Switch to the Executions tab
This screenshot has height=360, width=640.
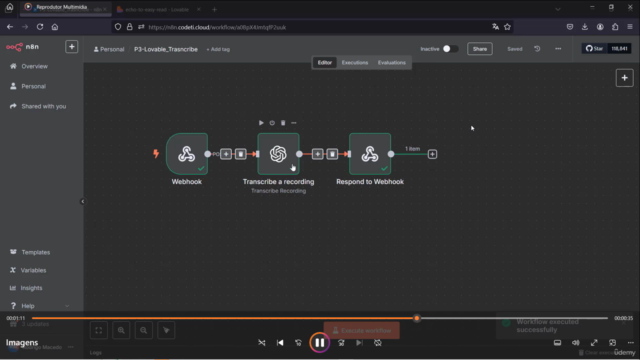[355, 62]
